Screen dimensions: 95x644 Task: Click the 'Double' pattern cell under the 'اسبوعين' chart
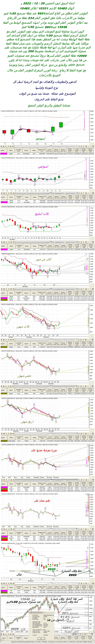pos(11,202)
